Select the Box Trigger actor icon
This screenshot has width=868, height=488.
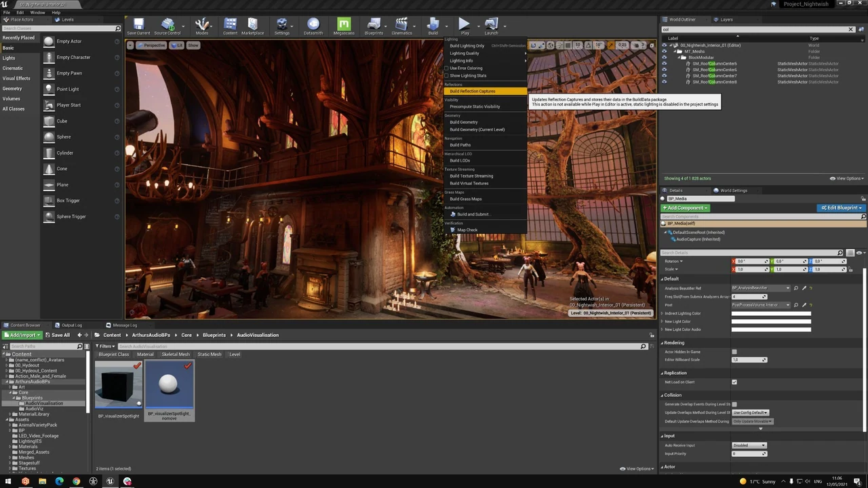coord(49,201)
